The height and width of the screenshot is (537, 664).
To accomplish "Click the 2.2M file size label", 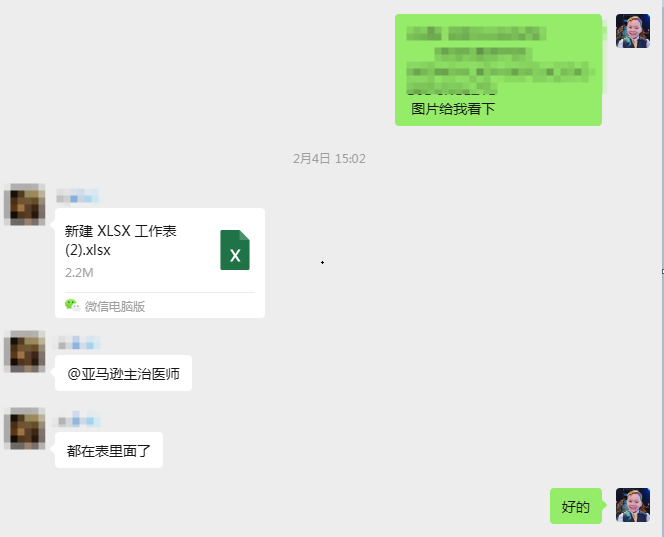I will click(79, 273).
